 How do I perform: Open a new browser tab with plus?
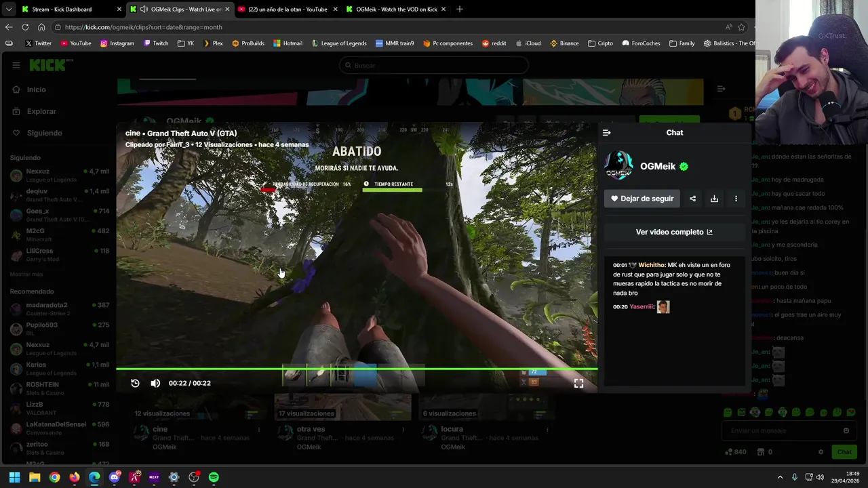click(x=459, y=9)
